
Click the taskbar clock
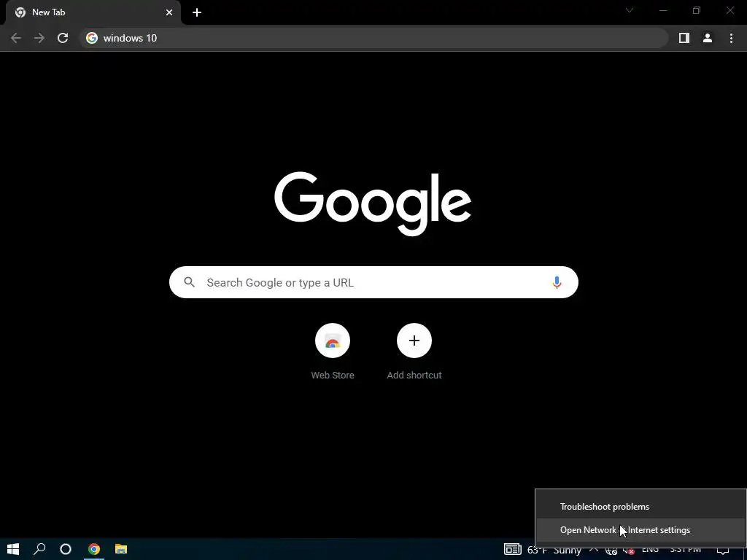point(685,549)
